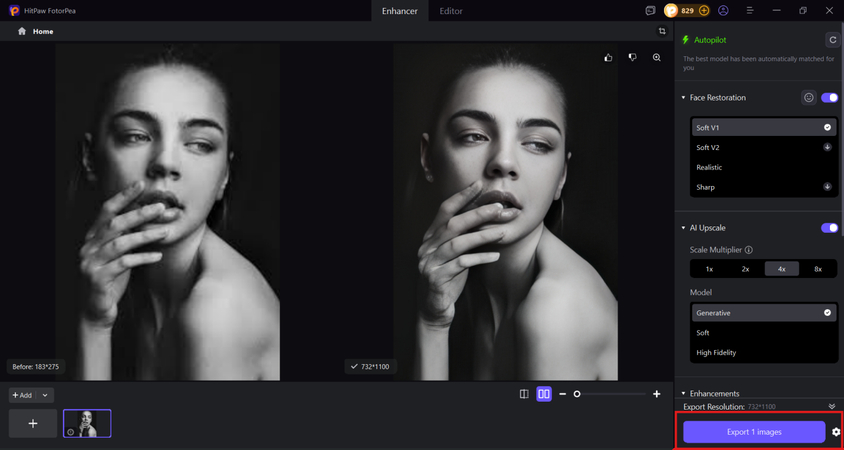The image size is (844, 450).
Task: Select High Fidelity upscale model
Action: coord(764,353)
